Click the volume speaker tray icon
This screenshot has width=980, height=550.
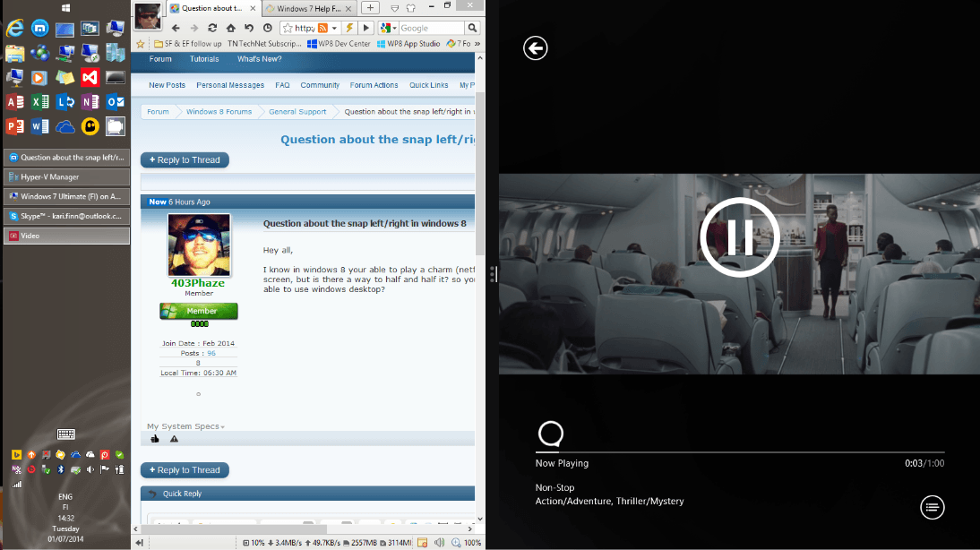(90, 469)
